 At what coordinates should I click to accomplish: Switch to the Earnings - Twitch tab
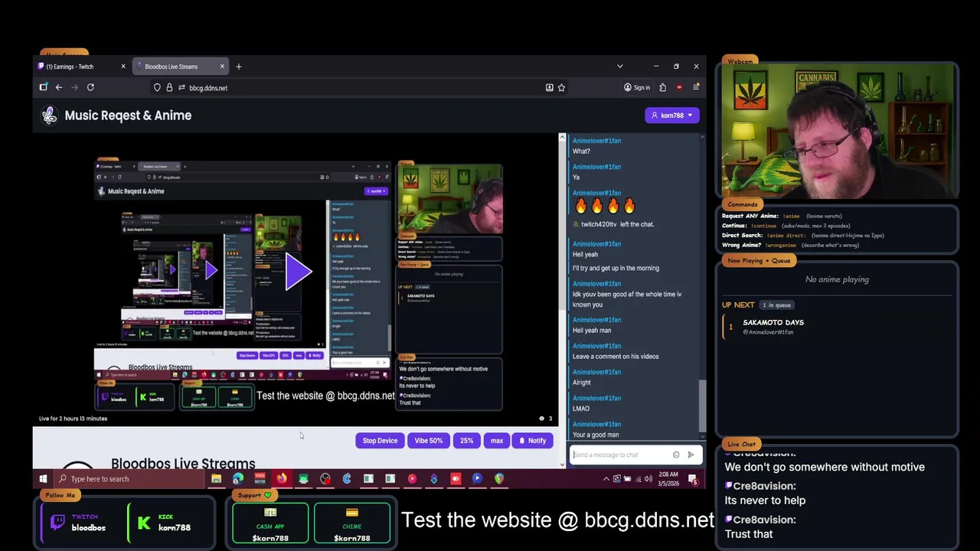coord(81,67)
